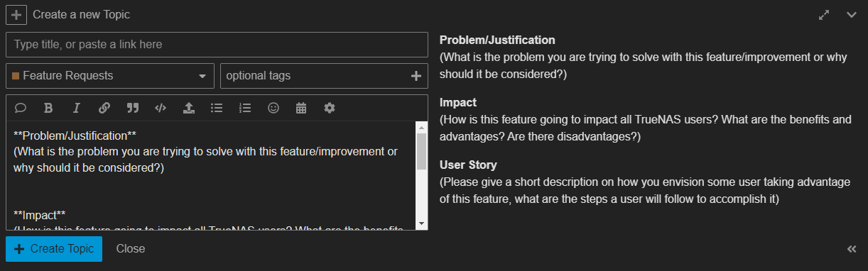Click the Create a new Topic label
The height and width of the screenshot is (271, 868).
[81, 14]
